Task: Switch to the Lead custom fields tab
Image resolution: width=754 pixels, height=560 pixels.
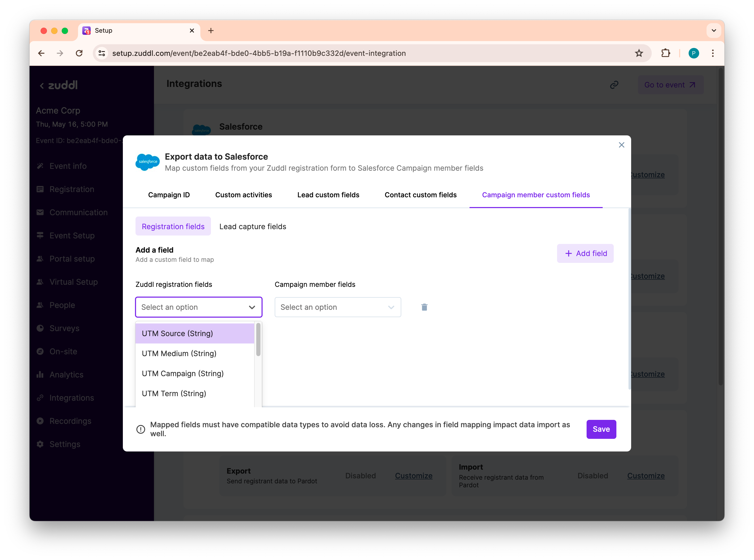Action: [x=328, y=195]
